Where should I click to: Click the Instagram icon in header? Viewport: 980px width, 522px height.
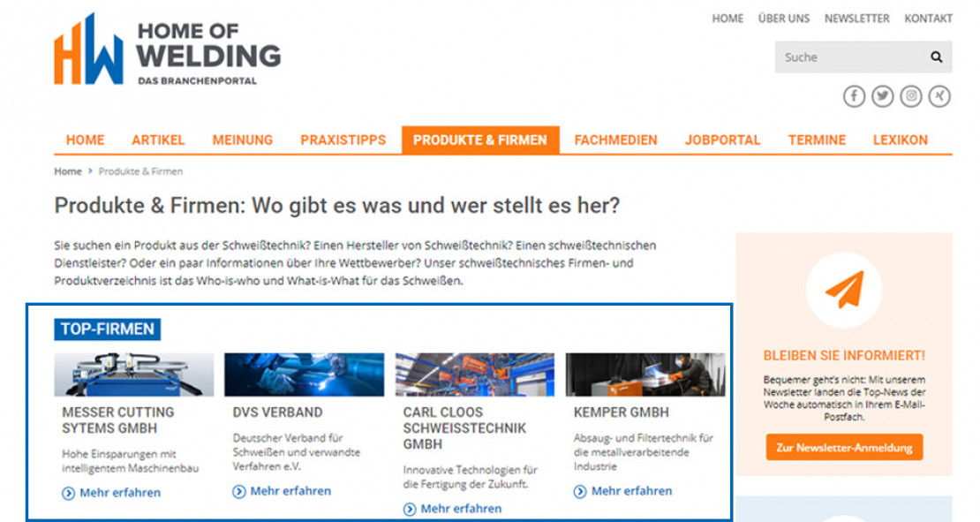(x=911, y=96)
